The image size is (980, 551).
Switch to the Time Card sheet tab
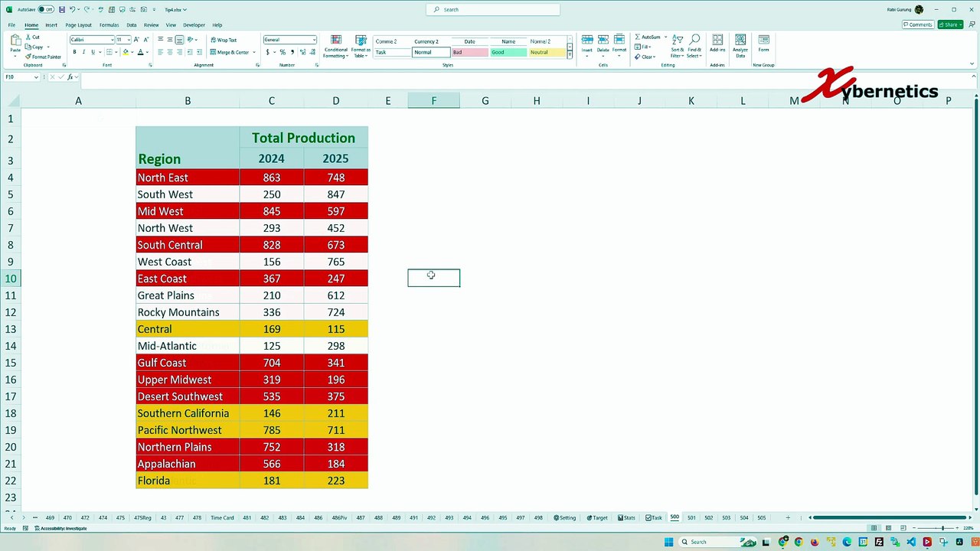pos(222,518)
